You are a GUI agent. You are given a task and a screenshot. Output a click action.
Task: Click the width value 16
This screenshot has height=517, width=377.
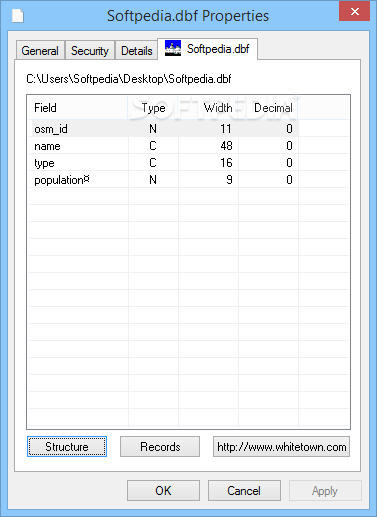226,163
